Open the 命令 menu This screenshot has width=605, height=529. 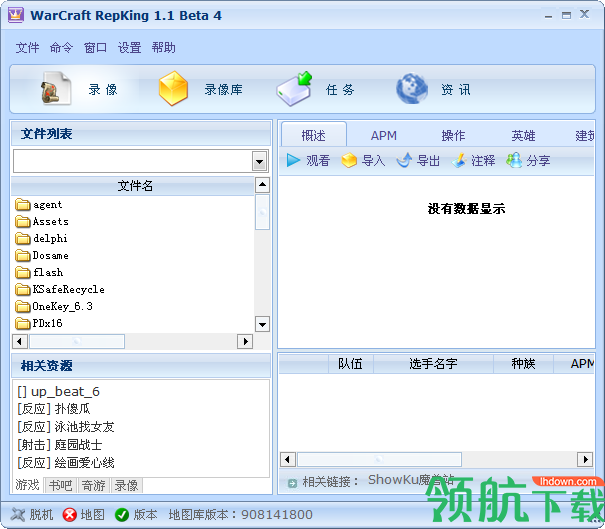point(61,48)
